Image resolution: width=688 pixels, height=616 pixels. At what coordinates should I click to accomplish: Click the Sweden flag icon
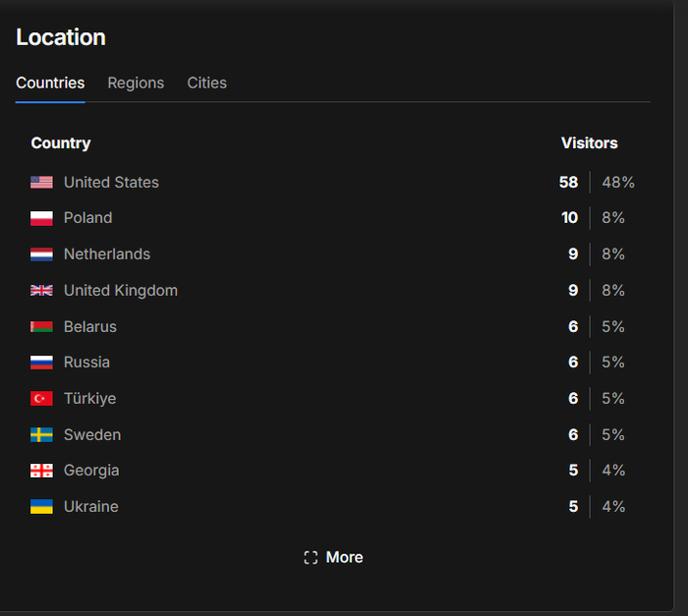(41, 435)
